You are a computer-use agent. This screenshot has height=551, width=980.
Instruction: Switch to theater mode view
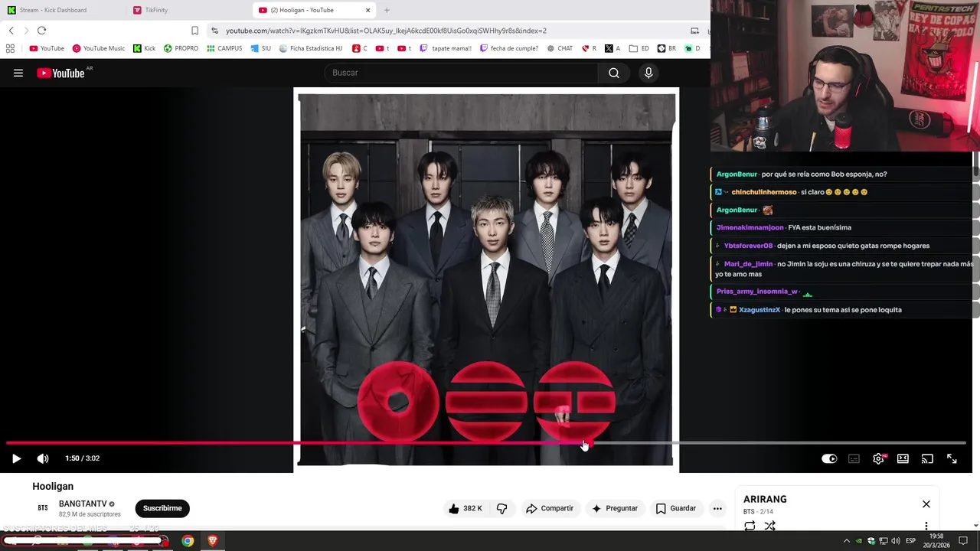click(903, 458)
